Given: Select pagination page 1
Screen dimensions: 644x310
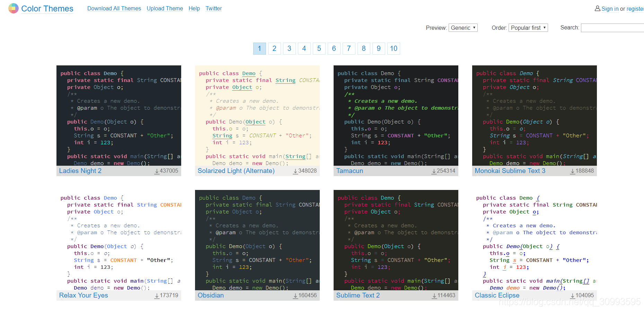Looking at the screenshot, I should 259,48.
